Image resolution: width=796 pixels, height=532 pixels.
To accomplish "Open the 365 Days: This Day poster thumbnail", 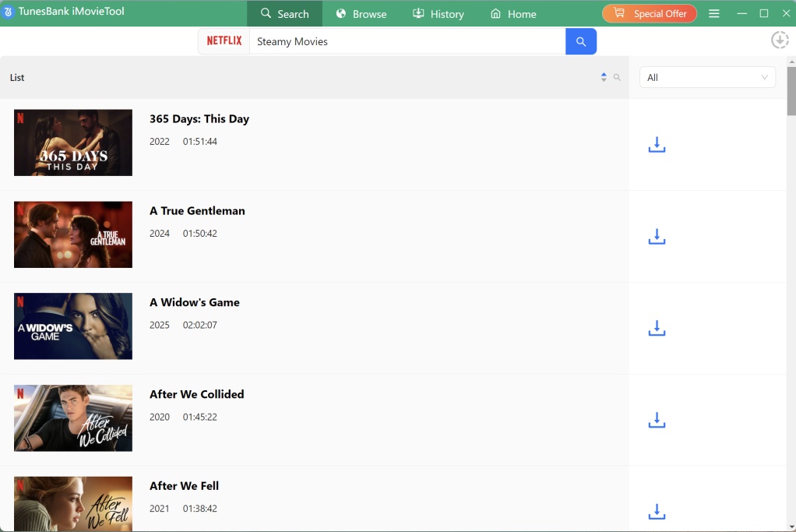I will [72, 143].
